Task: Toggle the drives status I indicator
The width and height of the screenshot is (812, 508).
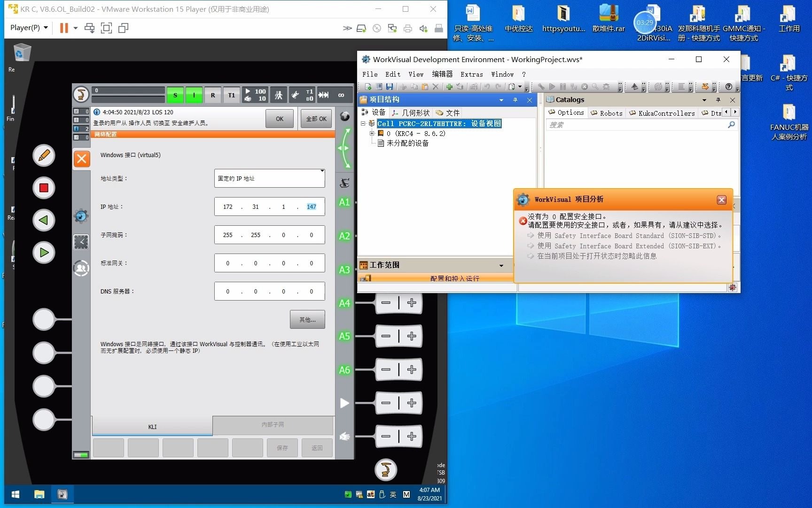Action: click(194, 95)
